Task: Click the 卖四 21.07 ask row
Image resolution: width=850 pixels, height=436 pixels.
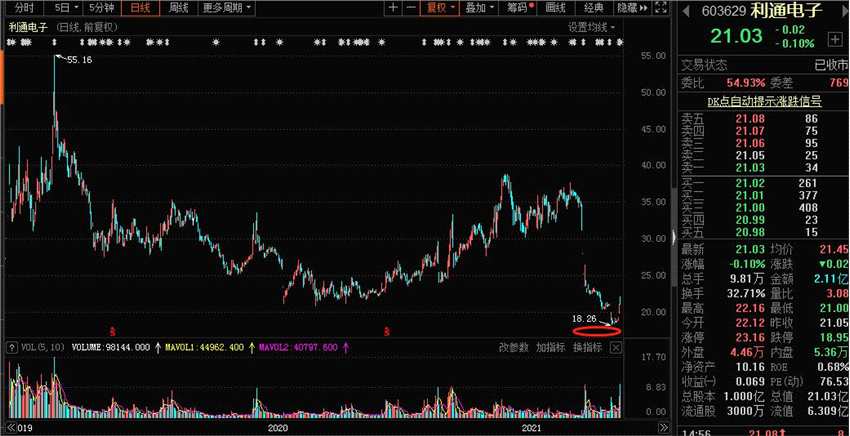Action: 762,131
